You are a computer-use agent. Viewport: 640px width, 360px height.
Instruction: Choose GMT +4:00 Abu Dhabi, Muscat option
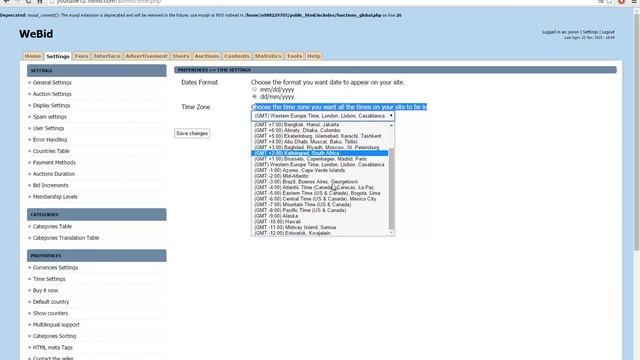(320, 142)
